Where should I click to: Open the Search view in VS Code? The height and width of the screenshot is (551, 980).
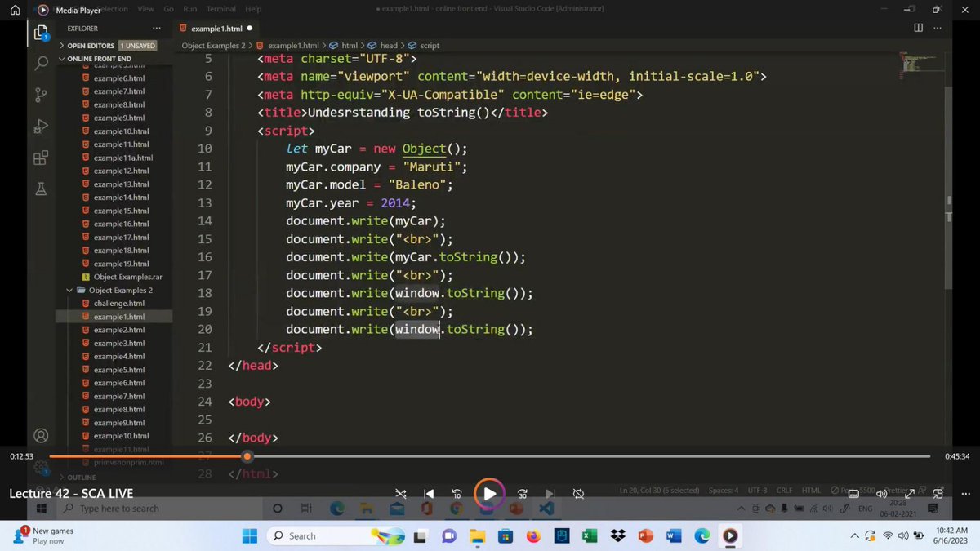click(41, 62)
